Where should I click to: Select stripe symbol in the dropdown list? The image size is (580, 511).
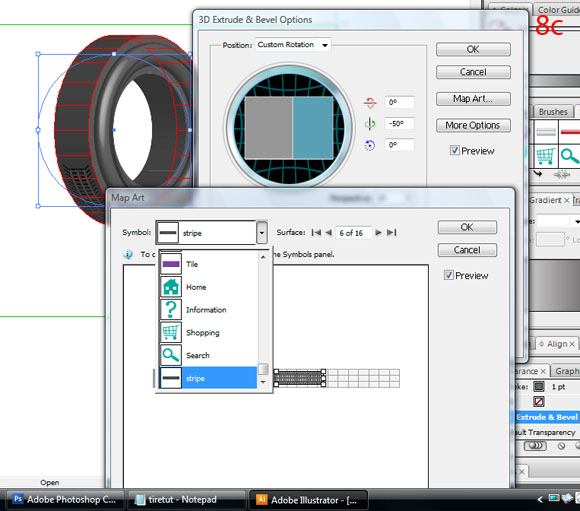coord(208,378)
